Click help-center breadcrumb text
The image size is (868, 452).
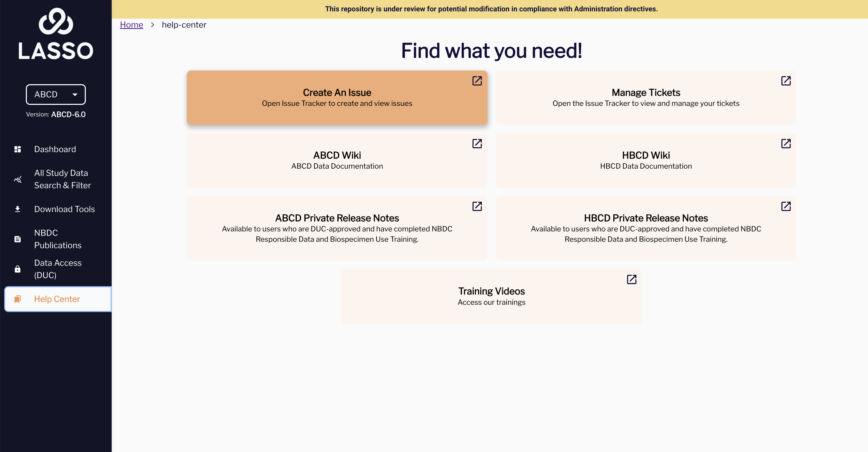tap(184, 25)
